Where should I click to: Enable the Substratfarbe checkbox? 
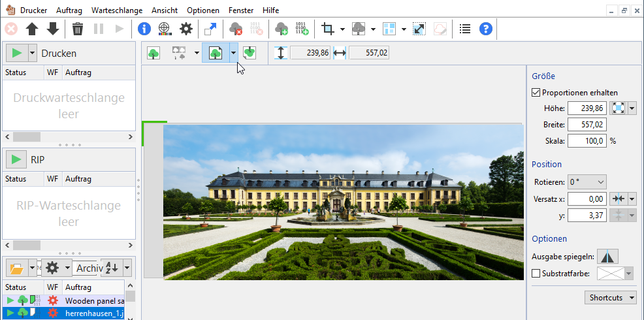tap(536, 274)
